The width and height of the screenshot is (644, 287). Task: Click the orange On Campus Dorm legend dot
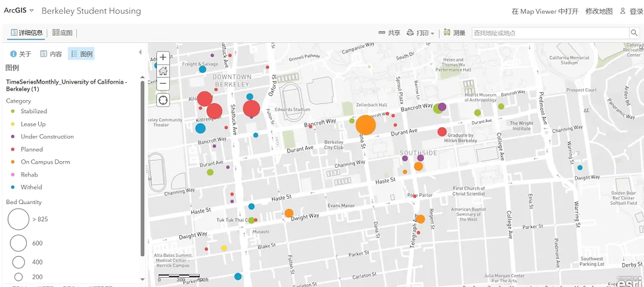12,163
